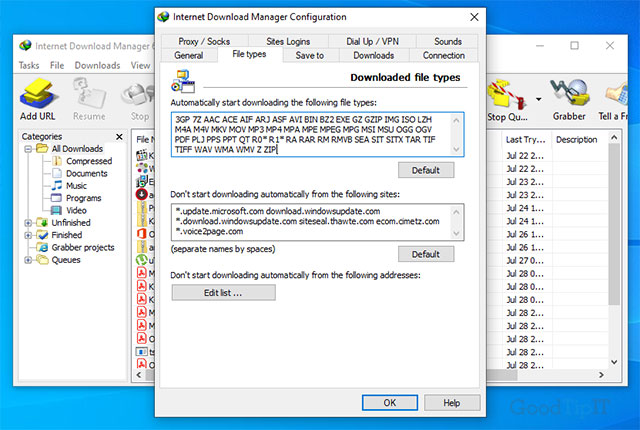640x430 pixels.
Task: Click the Stop Queue toolbar icon
Action: click(507, 99)
